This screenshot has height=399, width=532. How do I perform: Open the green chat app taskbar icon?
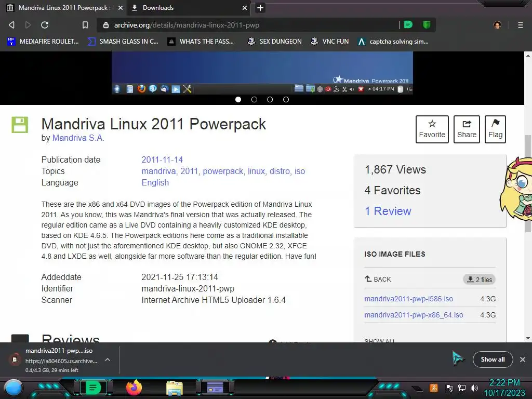pyautogui.click(x=93, y=388)
